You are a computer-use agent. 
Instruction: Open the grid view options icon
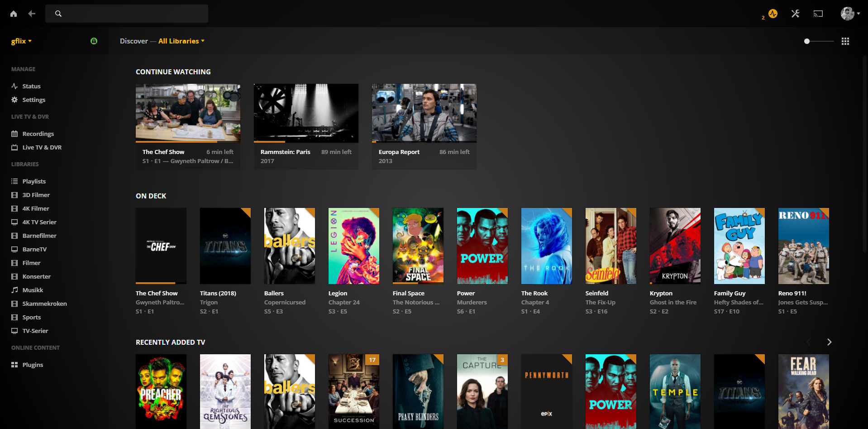(x=845, y=41)
